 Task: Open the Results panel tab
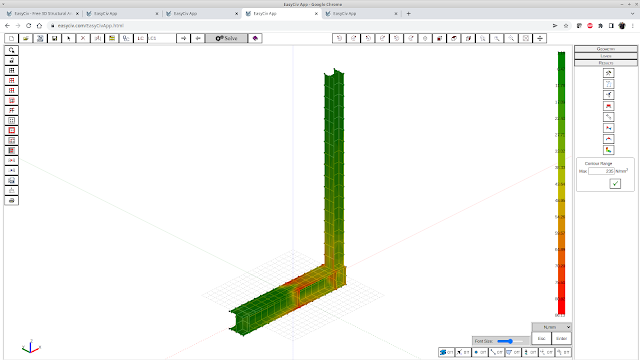(x=606, y=63)
